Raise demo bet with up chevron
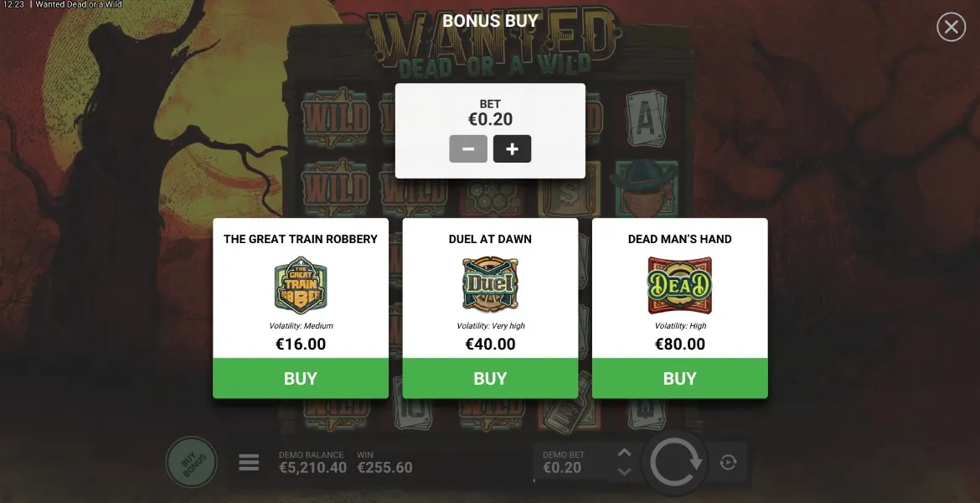Image resolution: width=980 pixels, height=503 pixels. [x=624, y=453]
